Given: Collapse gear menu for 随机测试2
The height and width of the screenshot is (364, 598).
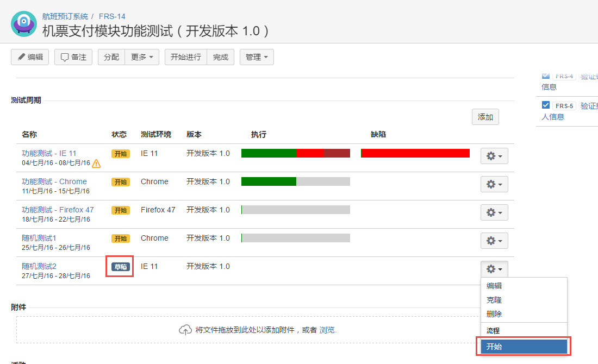Looking at the screenshot, I should (494, 269).
